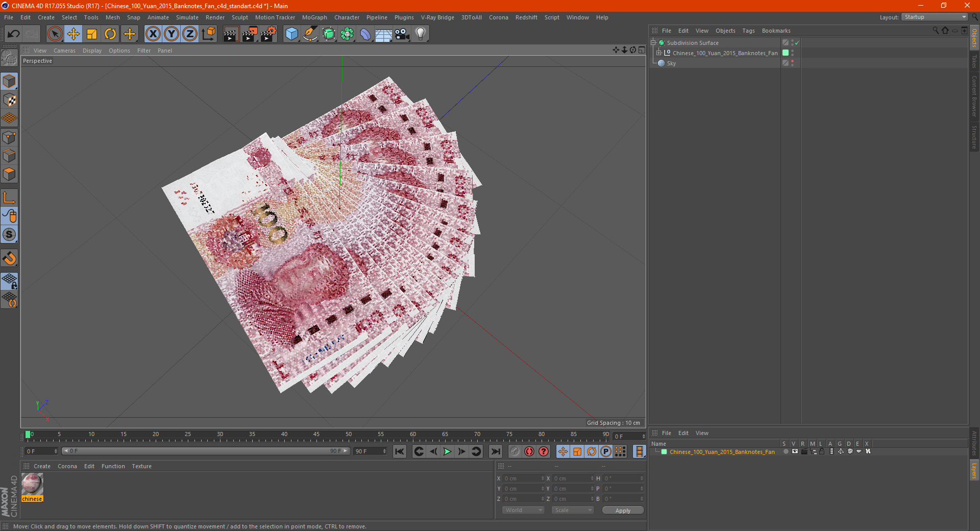Toggle Z axis lock
Image resolution: width=980 pixels, height=531 pixels.
(190, 34)
